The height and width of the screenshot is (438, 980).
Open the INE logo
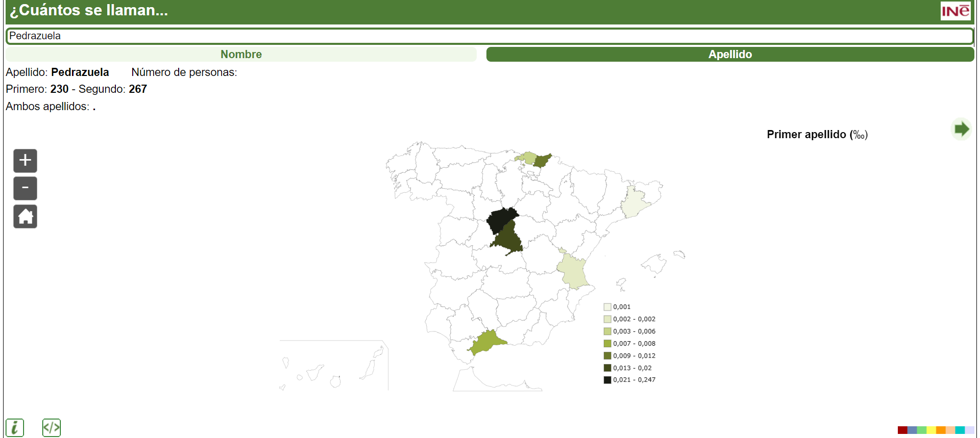pyautogui.click(x=955, y=11)
